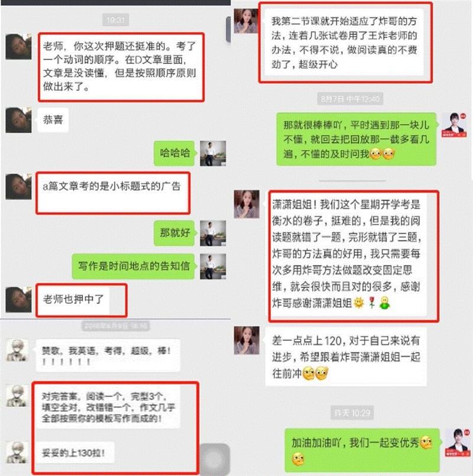Tap teacher's avatar beside 写作是时间地点的告知信
This screenshot has width=473, height=476.
213,266
